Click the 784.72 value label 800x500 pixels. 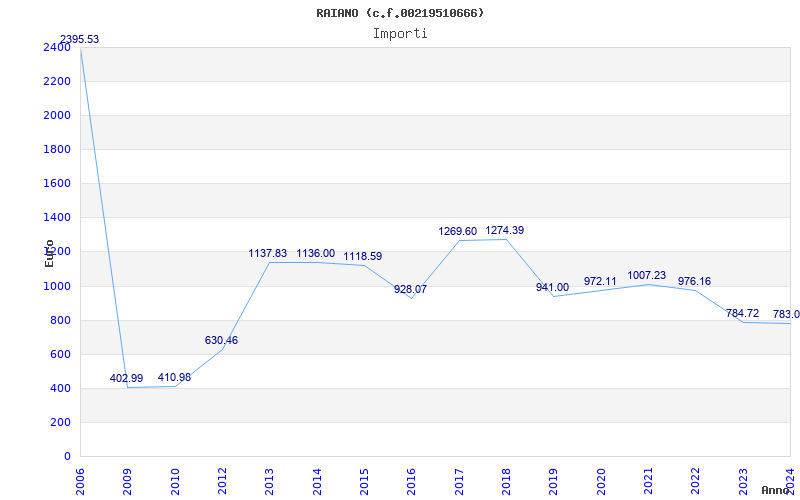[742, 313]
